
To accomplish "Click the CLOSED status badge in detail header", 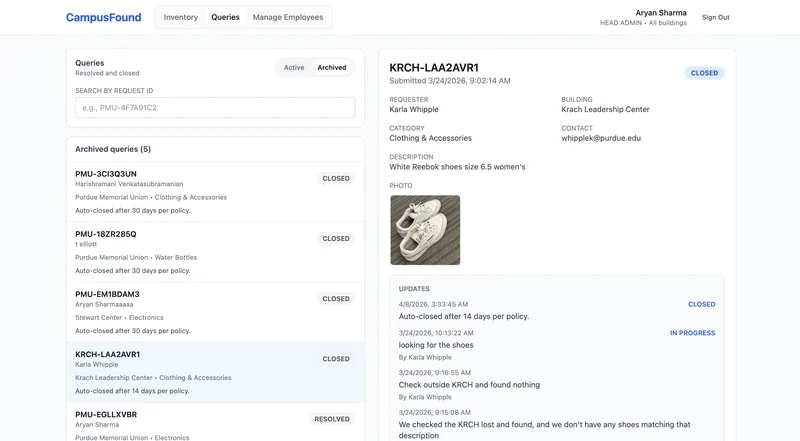I will 704,73.
